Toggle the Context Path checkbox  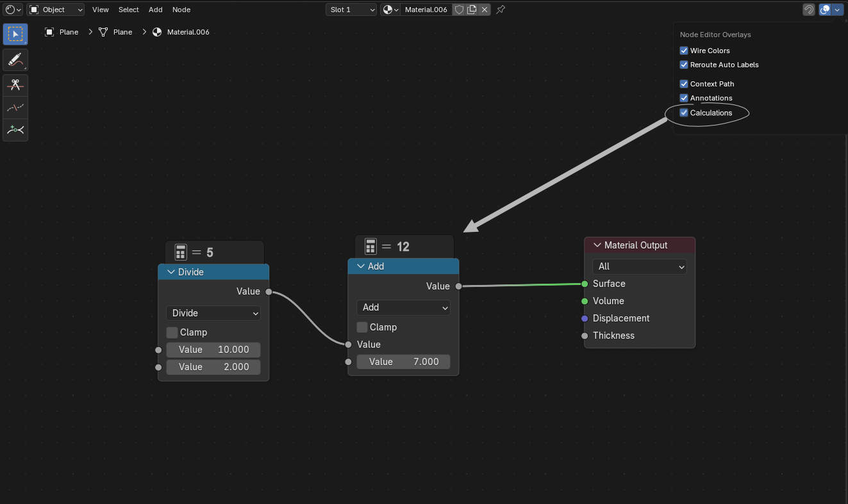coord(684,84)
